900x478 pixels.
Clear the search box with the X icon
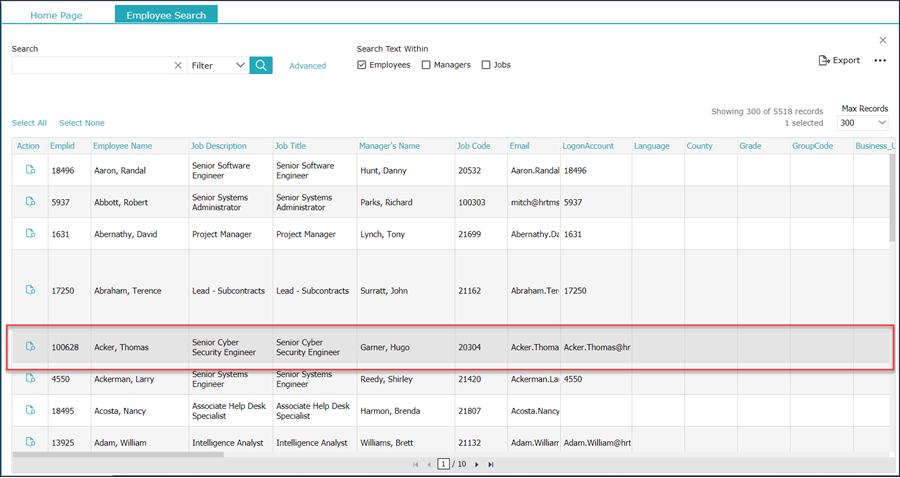click(x=178, y=65)
